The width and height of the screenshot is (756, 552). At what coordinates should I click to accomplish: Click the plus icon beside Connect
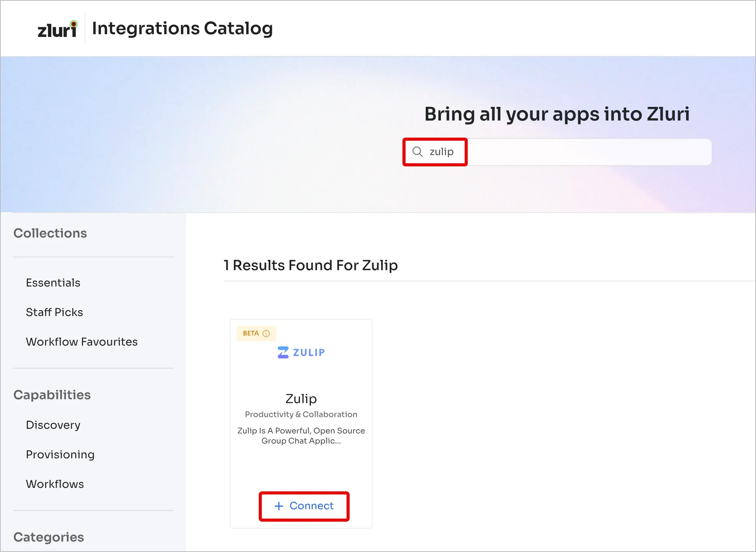coord(279,506)
